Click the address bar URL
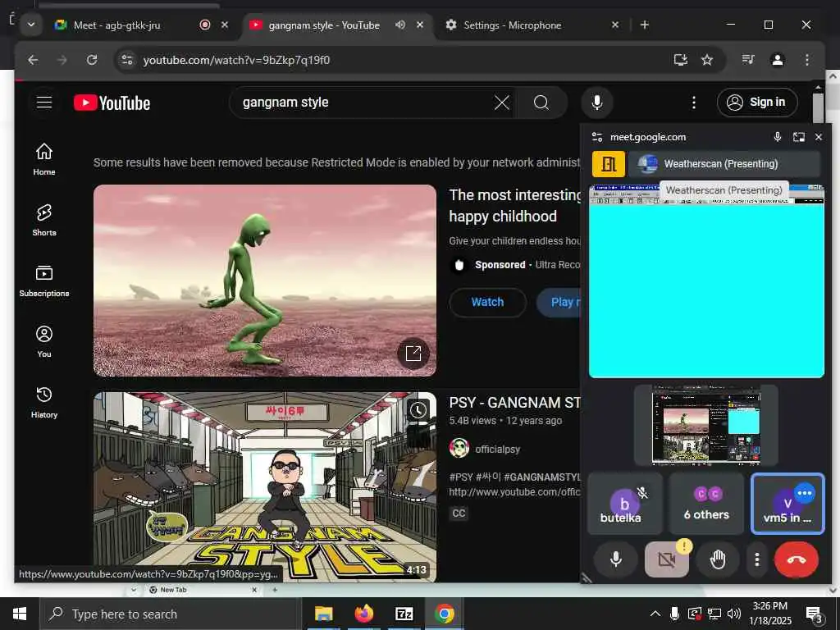The width and height of the screenshot is (840, 630). [236, 60]
